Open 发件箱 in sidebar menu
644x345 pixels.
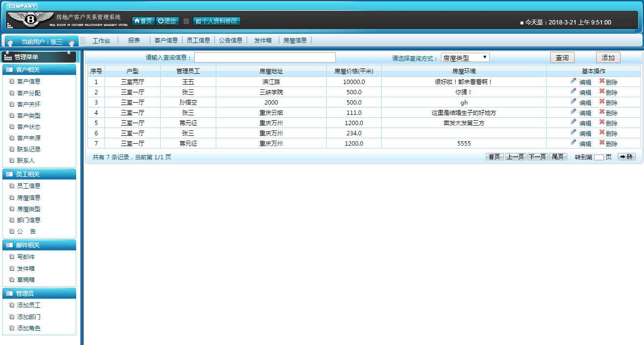click(x=26, y=268)
